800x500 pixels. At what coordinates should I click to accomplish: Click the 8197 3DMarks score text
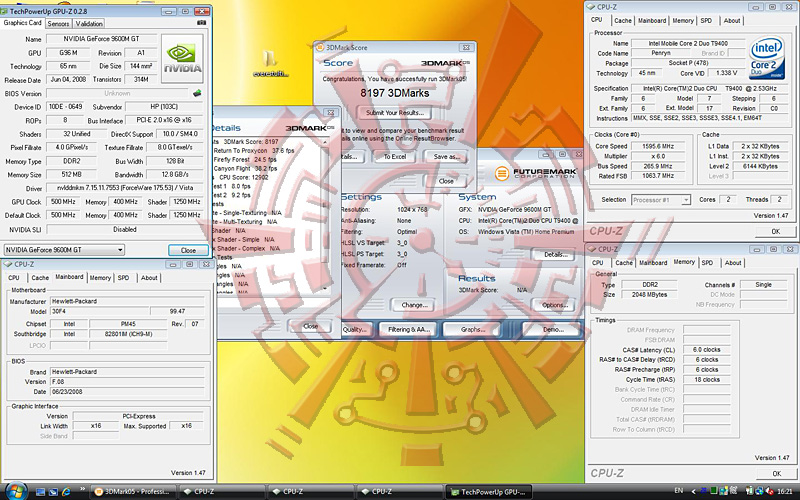[394, 93]
